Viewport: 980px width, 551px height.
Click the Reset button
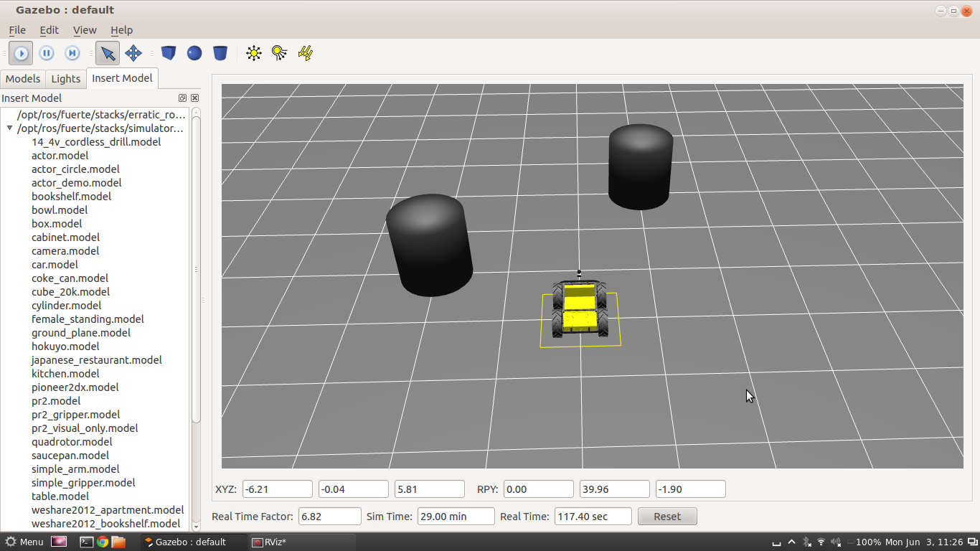[666, 517]
